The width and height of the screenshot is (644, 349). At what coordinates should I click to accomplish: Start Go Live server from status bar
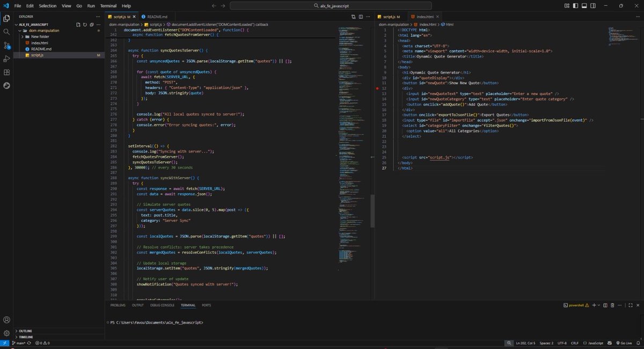tap(625, 343)
